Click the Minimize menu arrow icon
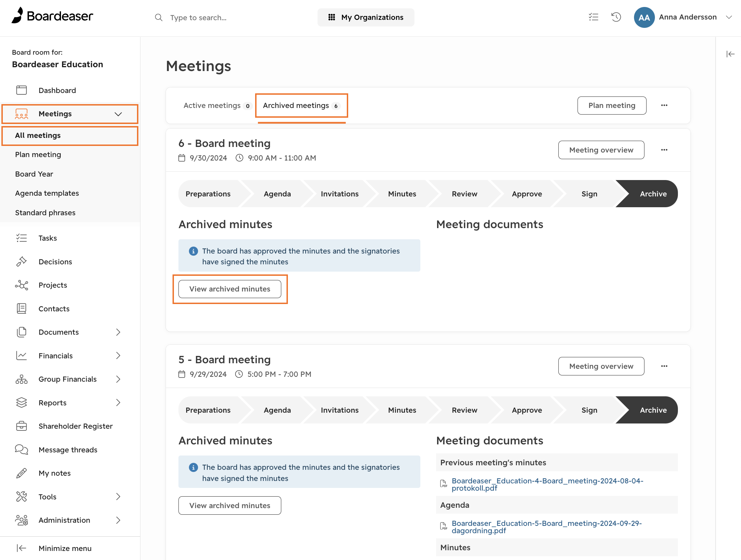Image resolution: width=741 pixels, height=560 pixels. pyautogui.click(x=22, y=548)
